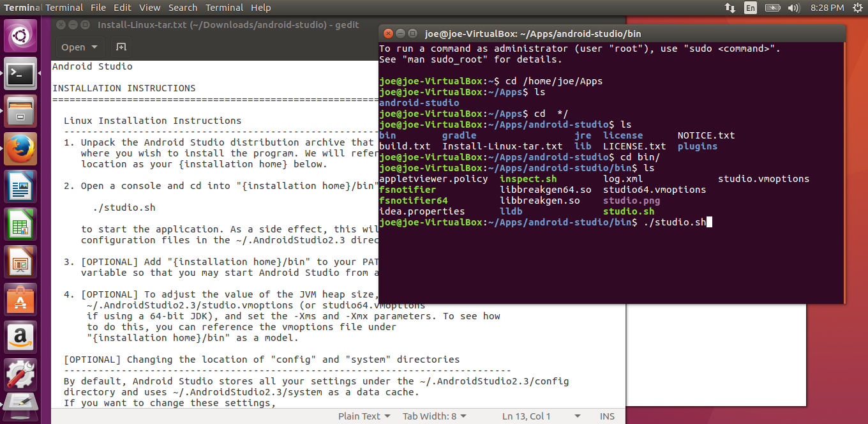Open battery status indicator
The image size is (868, 424).
pyautogui.click(x=772, y=8)
